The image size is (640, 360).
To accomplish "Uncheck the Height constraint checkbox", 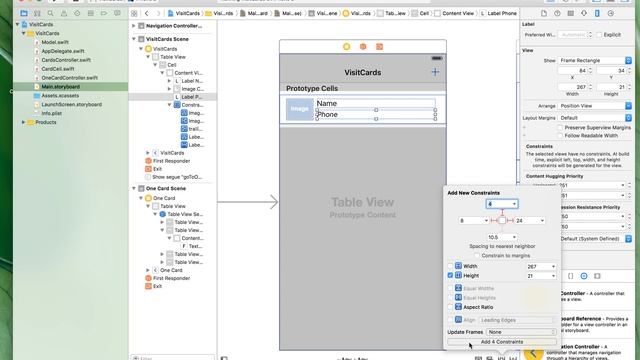I will (450, 276).
